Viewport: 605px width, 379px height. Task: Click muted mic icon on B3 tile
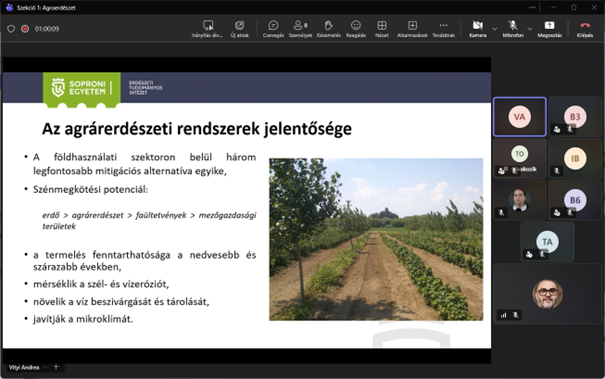point(570,129)
